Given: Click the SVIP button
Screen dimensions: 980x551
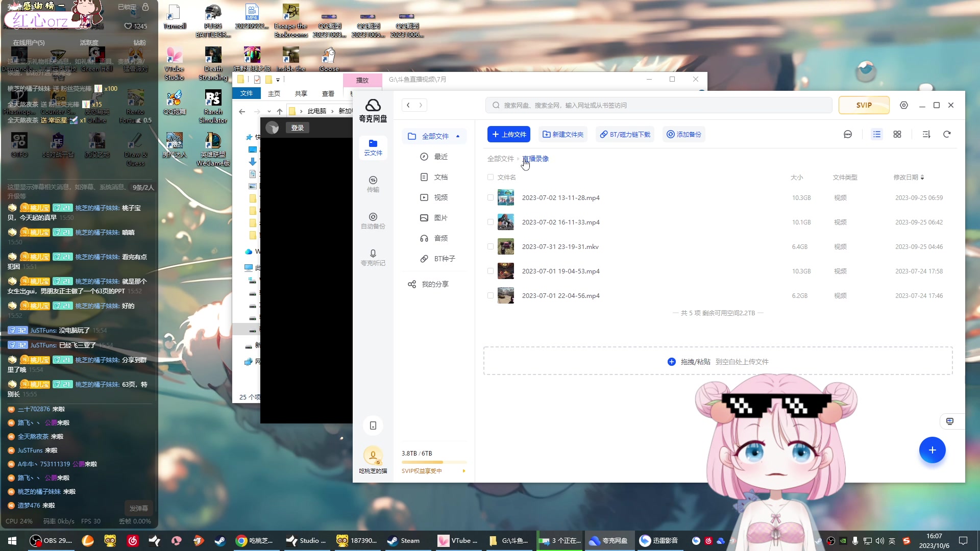Looking at the screenshot, I should click(864, 105).
